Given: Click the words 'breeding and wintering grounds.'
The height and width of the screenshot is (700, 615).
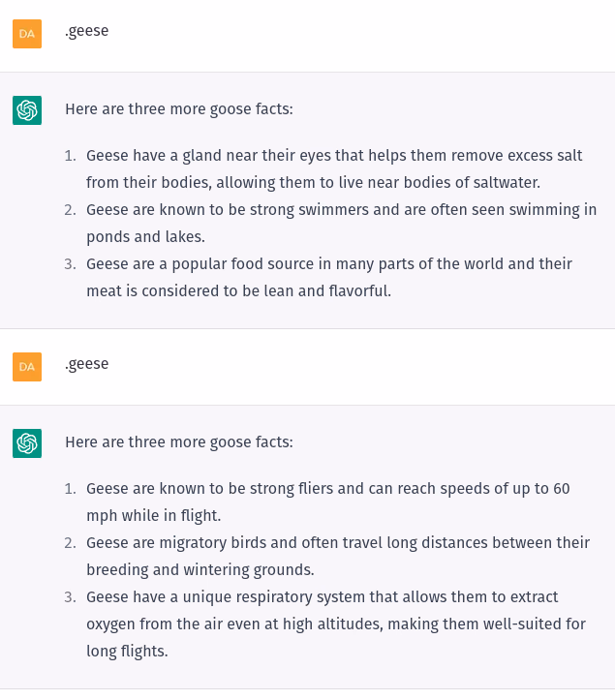Looking at the screenshot, I should coord(200,569).
